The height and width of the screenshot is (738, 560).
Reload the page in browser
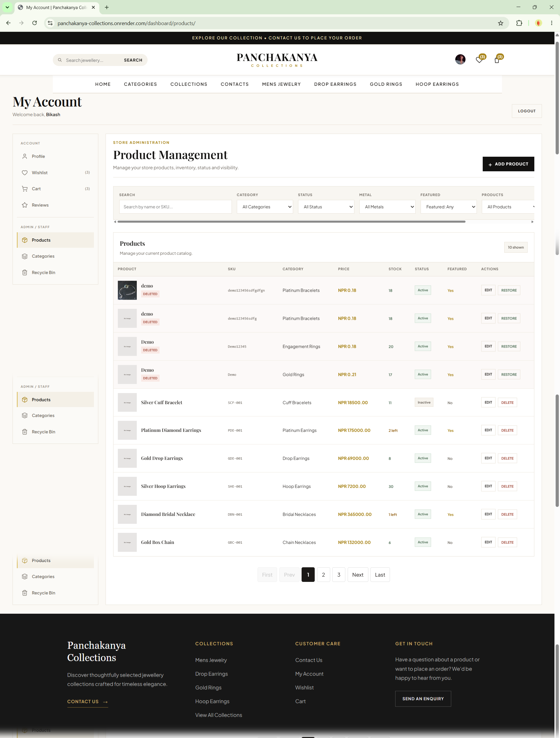(35, 23)
